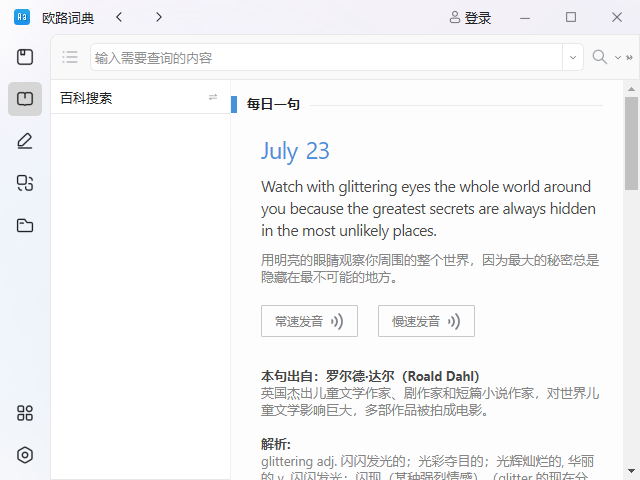The height and width of the screenshot is (480, 640).
Task: Click 登录 to sign in
Action: tap(470, 18)
